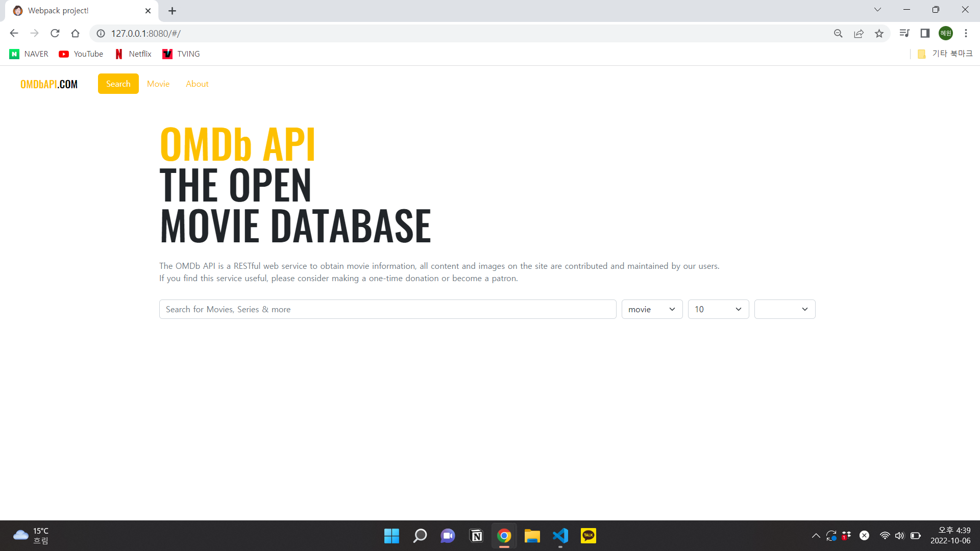Viewport: 980px width, 551px height.
Task: Switch to Chrome in the taskbar
Action: pos(504,536)
